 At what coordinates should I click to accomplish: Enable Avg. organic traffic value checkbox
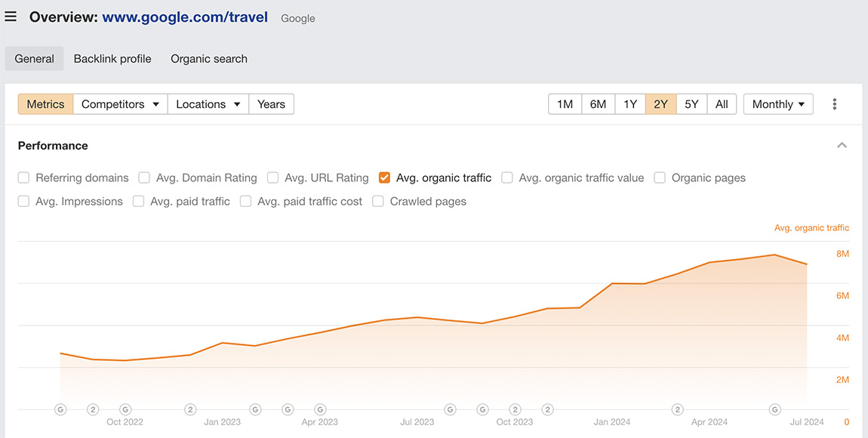pyautogui.click(x=506, y=177)
